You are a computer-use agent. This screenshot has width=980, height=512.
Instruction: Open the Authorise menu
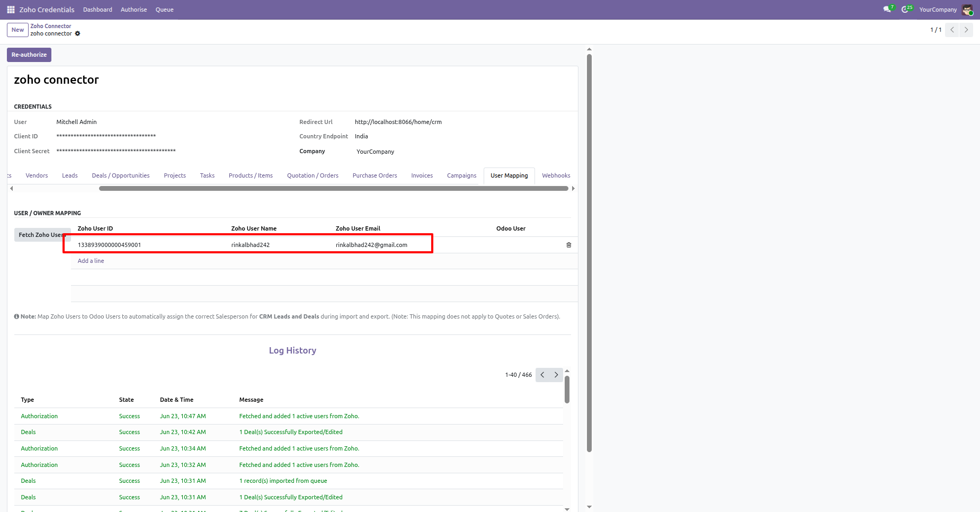[133, 10]
